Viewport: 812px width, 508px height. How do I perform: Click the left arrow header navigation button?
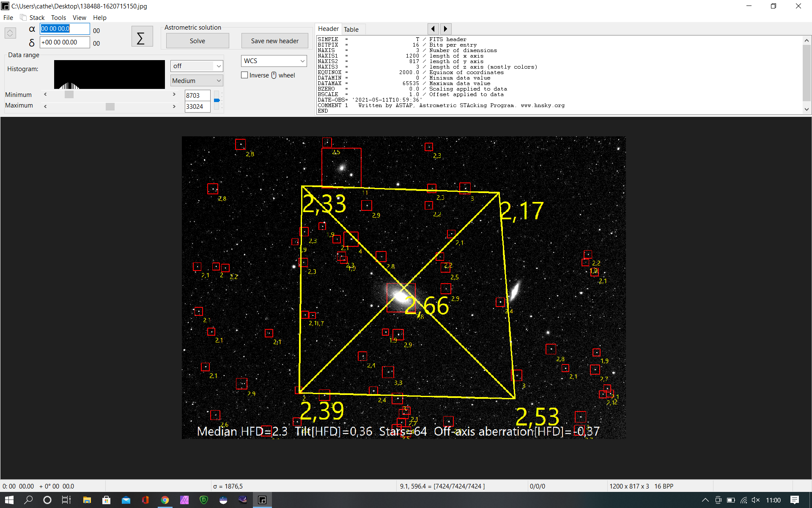[x=433, y=29]
